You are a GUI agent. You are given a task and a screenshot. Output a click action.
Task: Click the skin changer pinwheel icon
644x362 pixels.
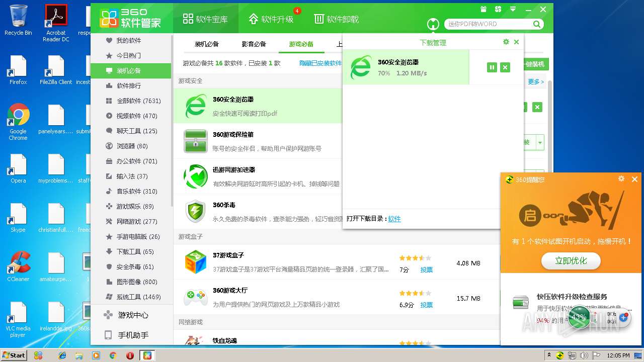coord(498,9)
